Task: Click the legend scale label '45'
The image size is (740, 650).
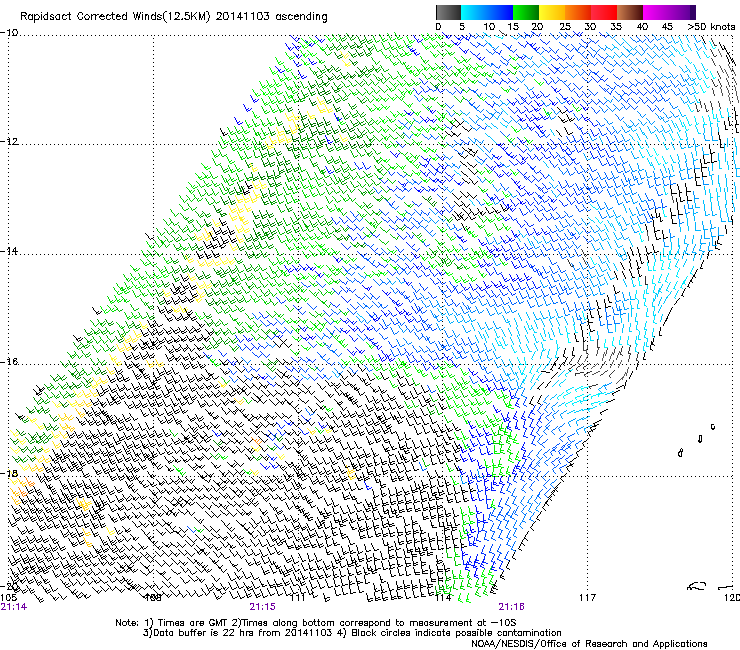Action: click(x=667, y=27)
